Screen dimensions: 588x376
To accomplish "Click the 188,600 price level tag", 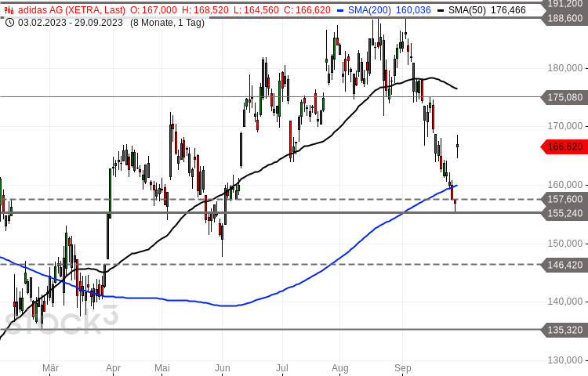I will click(564, 18).
